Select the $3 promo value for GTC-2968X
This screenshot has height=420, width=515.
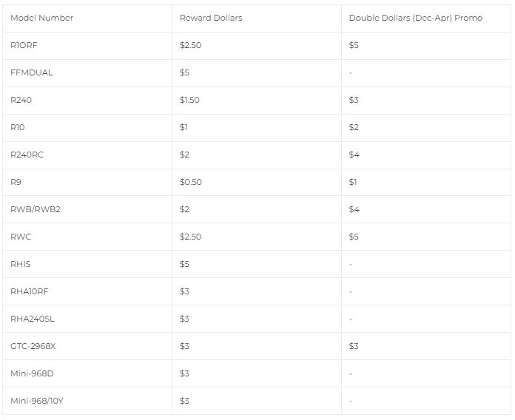(x=354, y=346)
